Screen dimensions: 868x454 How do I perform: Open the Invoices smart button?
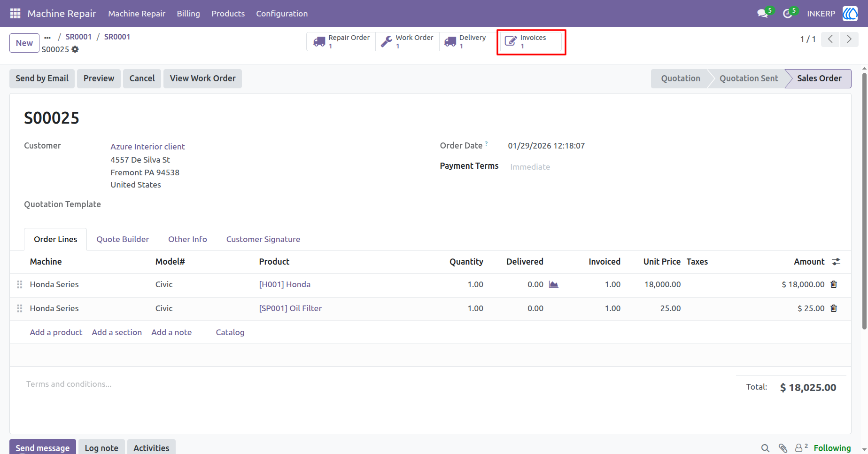click(x=531, y=42)
